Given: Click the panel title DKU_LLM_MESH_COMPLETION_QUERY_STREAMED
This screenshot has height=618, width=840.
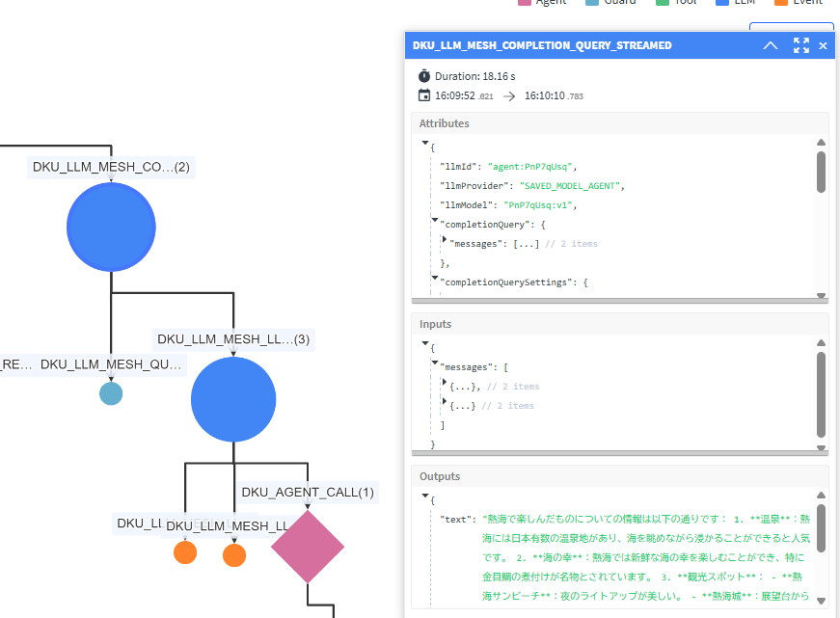Looking at the screenshot, I should tap(542, 45).
